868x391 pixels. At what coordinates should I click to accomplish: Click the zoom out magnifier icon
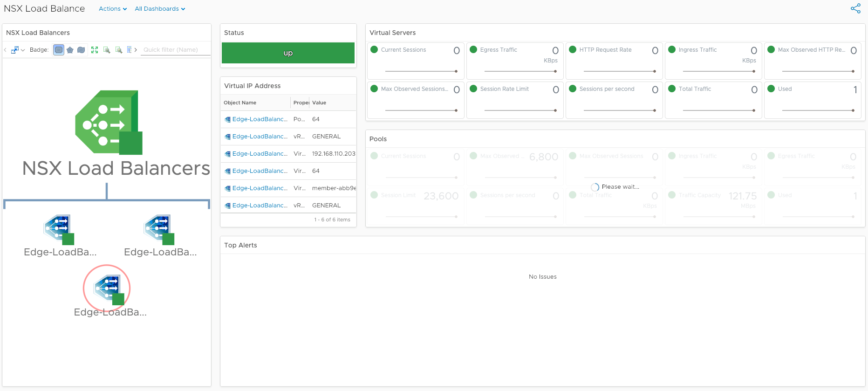119,50
